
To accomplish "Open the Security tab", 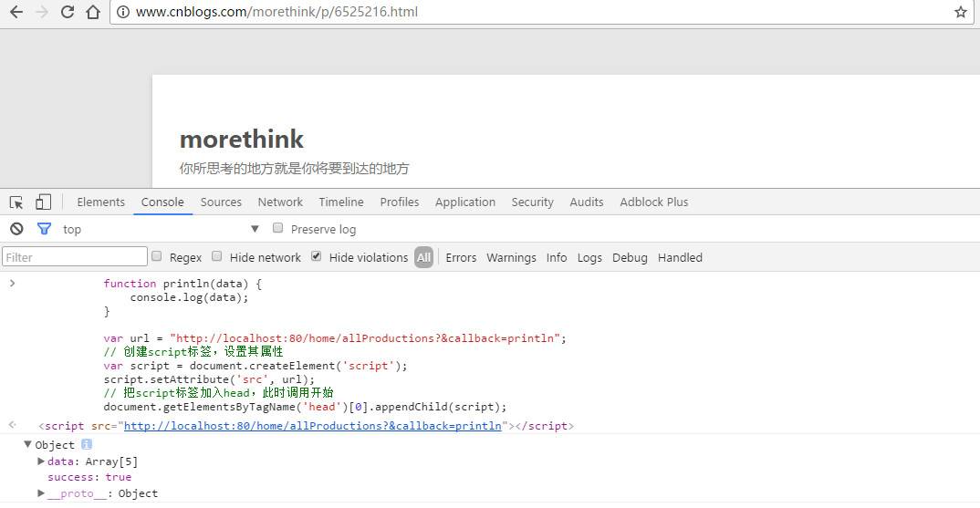I will pyautogui.click(x=533, y=202).
